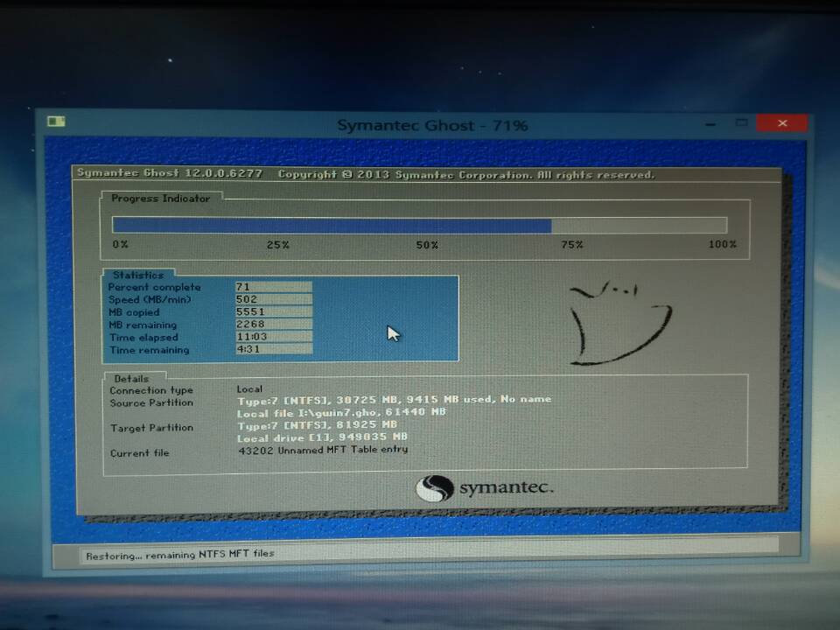The height and width of the screenshot is (630, 840).
Task: Click the "Connection type" label
Action: tap(151, 390)
